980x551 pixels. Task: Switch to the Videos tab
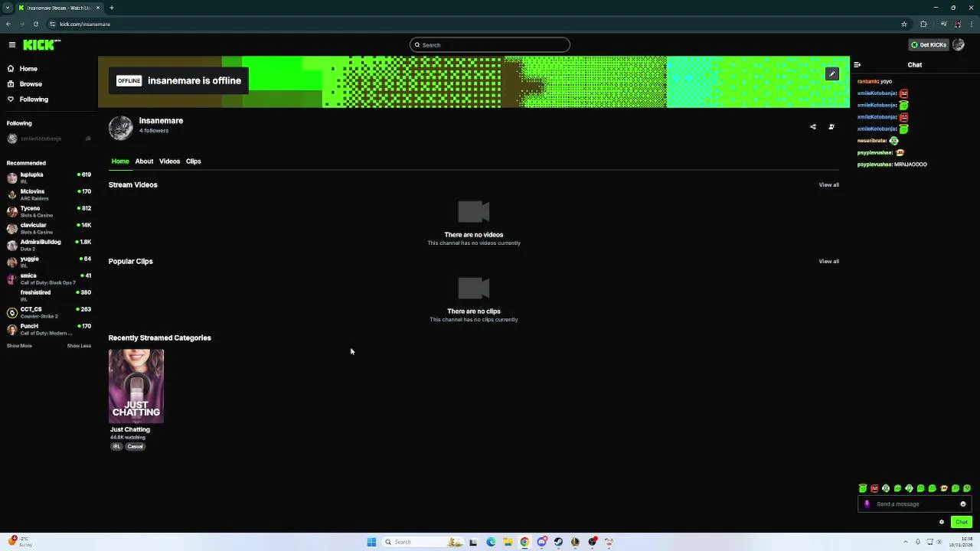pos(169,161)
